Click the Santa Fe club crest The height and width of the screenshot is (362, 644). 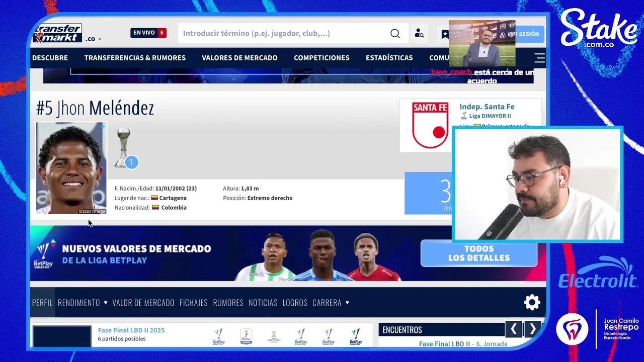pos(430,125)
